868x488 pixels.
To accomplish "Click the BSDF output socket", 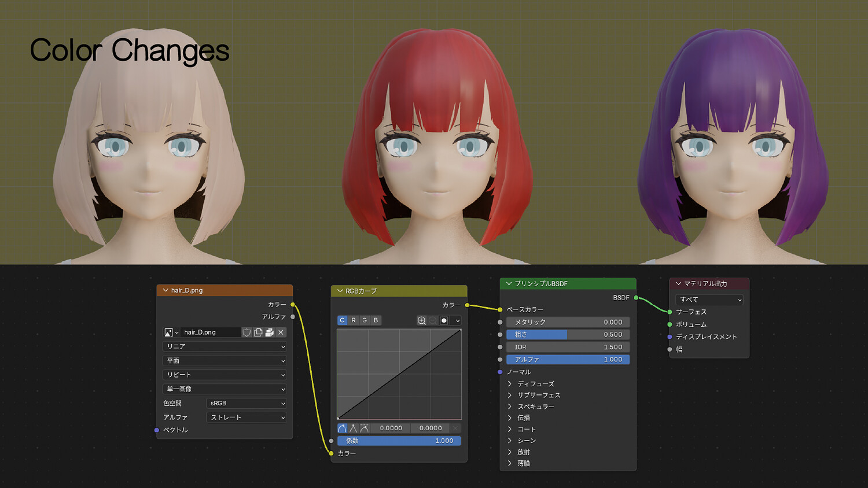I will point(636,298).
